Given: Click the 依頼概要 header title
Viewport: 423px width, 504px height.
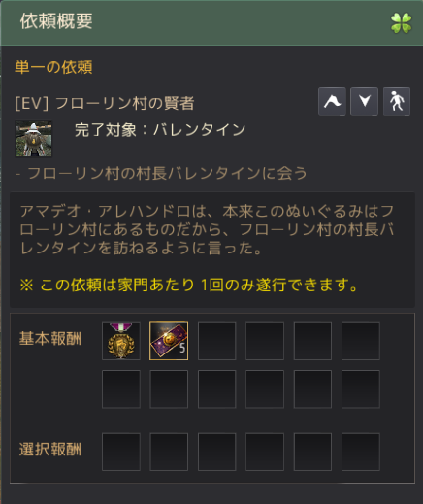Looking at the screenshot, I should (56, 21).
